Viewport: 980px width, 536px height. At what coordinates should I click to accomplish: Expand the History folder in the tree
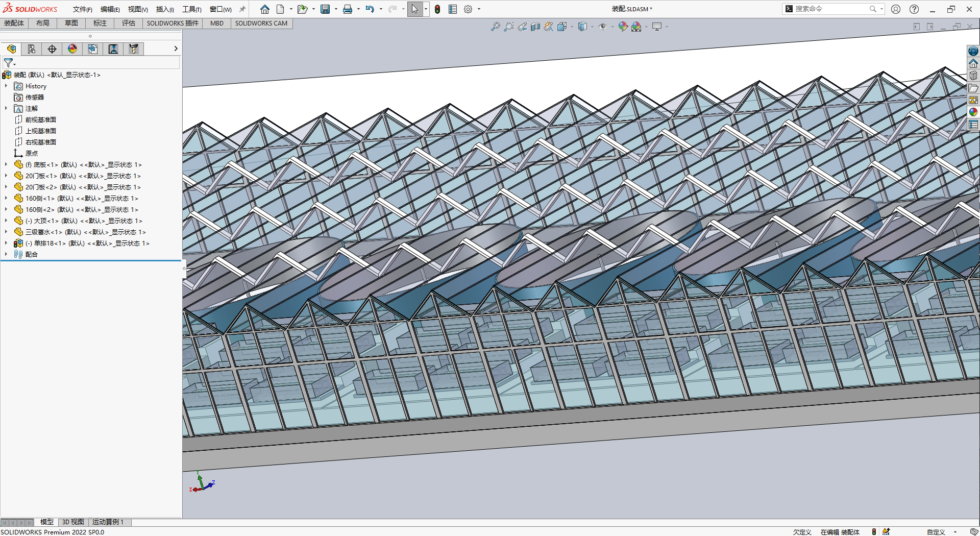tap(6, 86)
